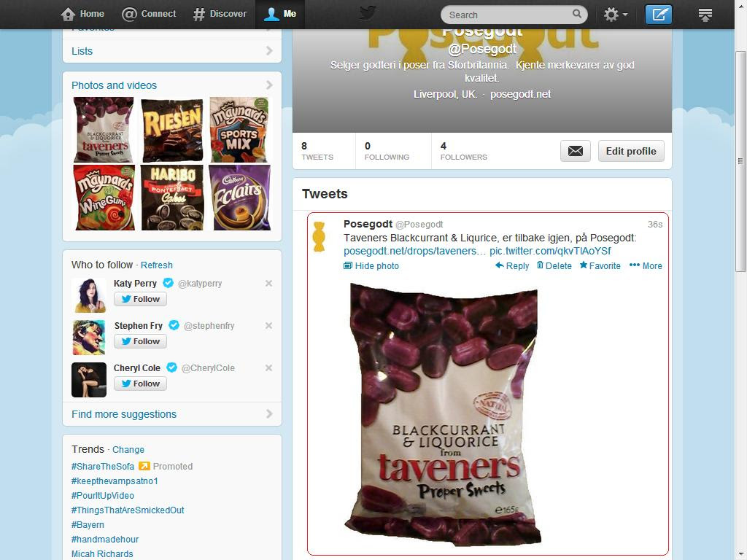Open the More options on tweet

click(646, 265)
